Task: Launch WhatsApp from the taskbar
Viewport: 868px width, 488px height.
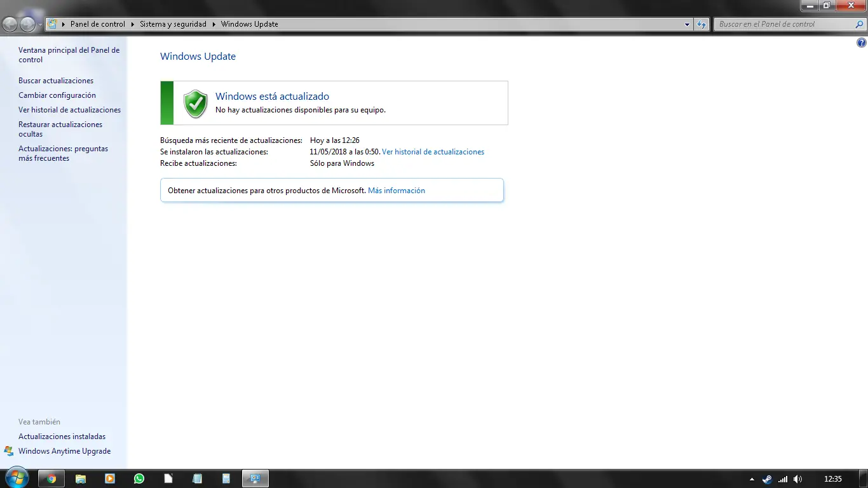Action: [x=139, y=478]
